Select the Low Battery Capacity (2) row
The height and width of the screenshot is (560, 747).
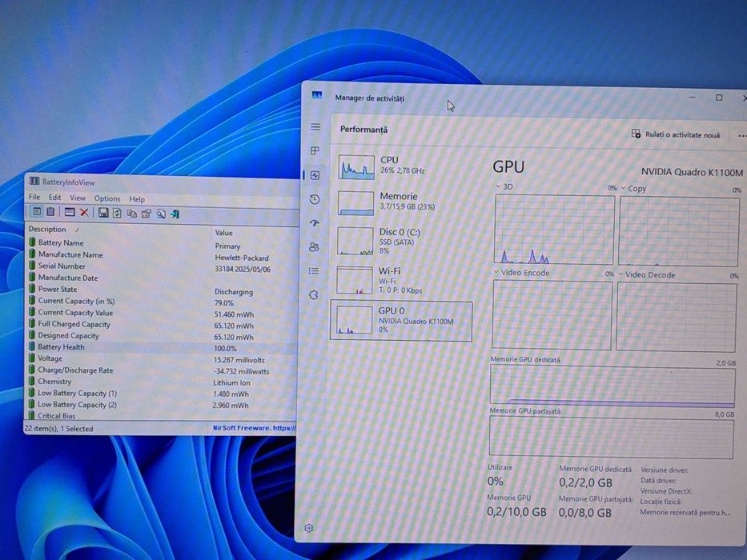pos(162,405)
